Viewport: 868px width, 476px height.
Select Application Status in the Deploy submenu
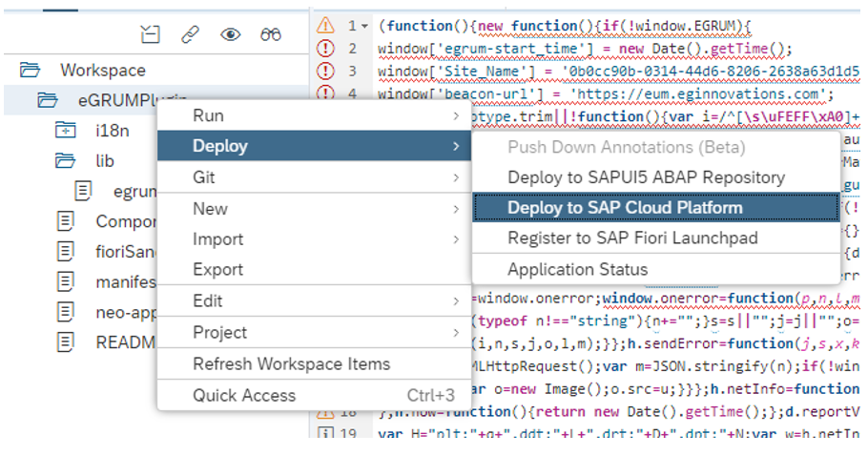(x=656, y=270)
